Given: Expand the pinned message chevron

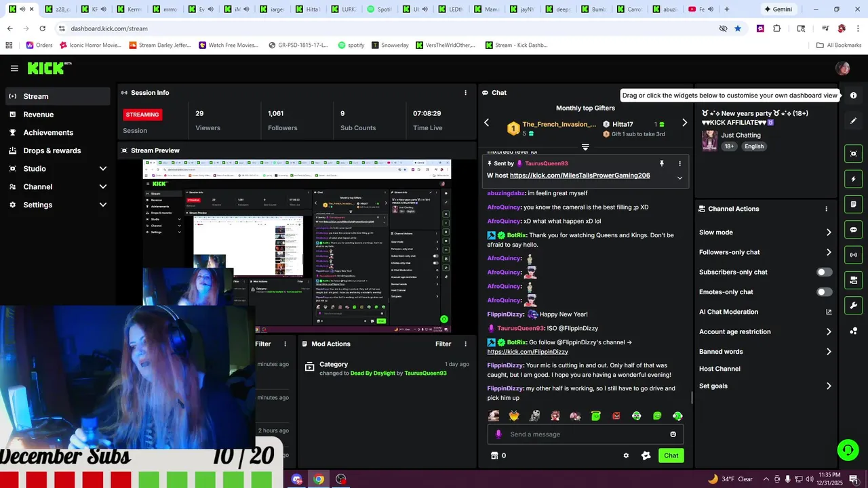Looking at the screenshot, I should click(x=679, y=178).
